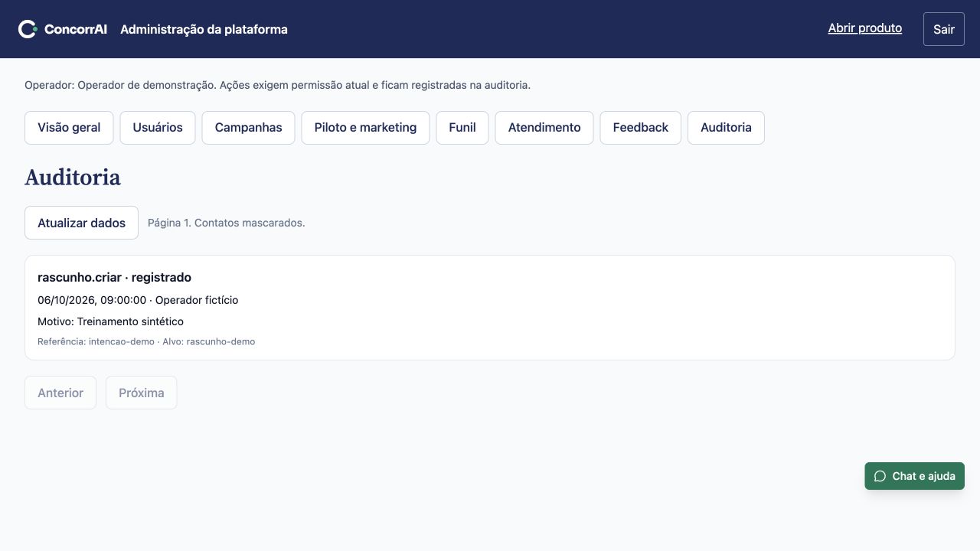Go to the Anterior page
Viewport: 980px width, 551px height.
coord(60,393)
